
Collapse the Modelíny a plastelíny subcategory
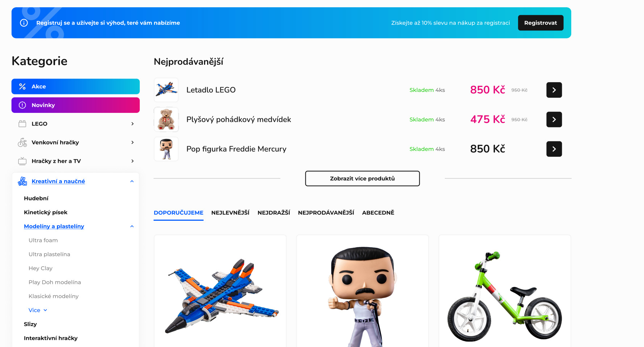[x=132, y=227]
